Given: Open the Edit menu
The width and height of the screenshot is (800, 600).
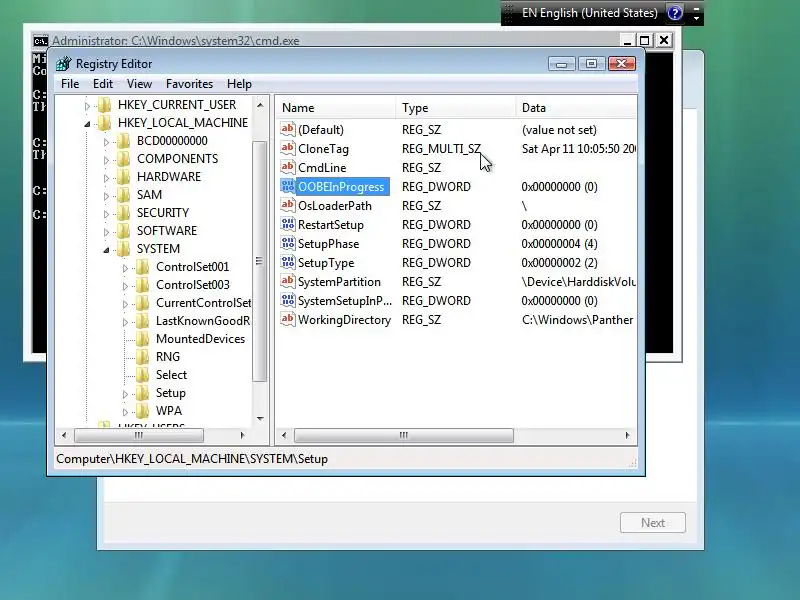Looking at the screenshot, I should pyautogui.click(x=103, y=84).
